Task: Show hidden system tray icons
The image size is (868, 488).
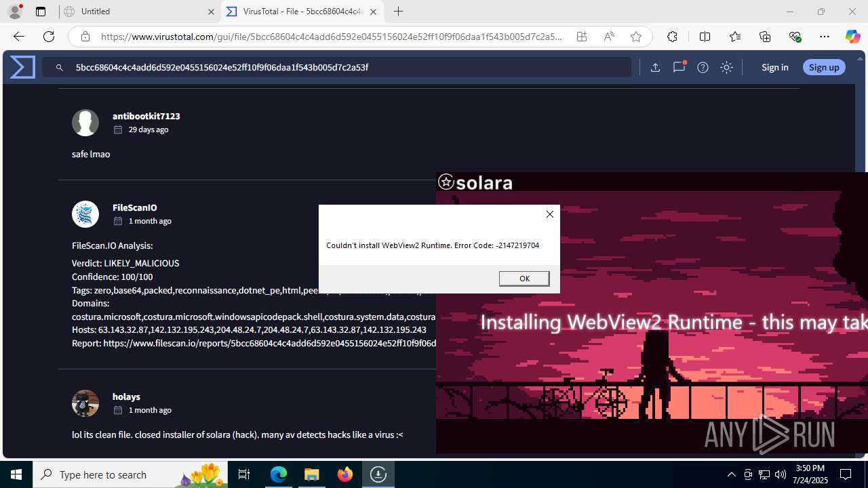Action: click(x=732, y=474)
